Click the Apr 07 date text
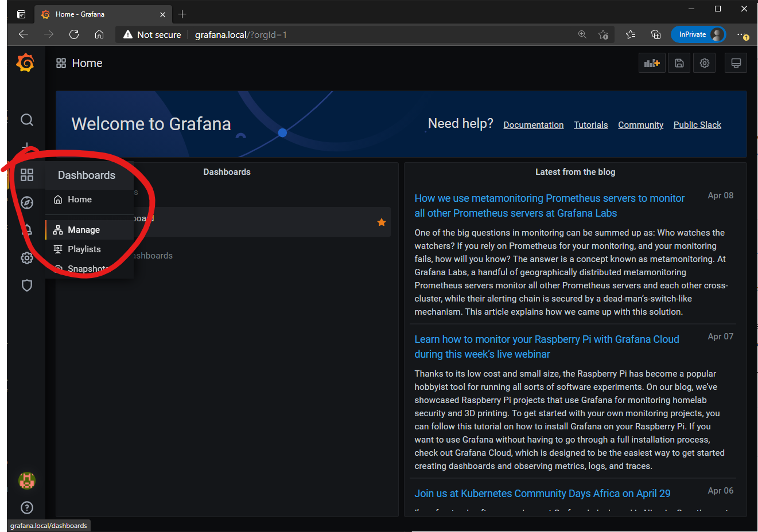Image resolution: width=758 pixels, height=532 pixels. (721, 337)
